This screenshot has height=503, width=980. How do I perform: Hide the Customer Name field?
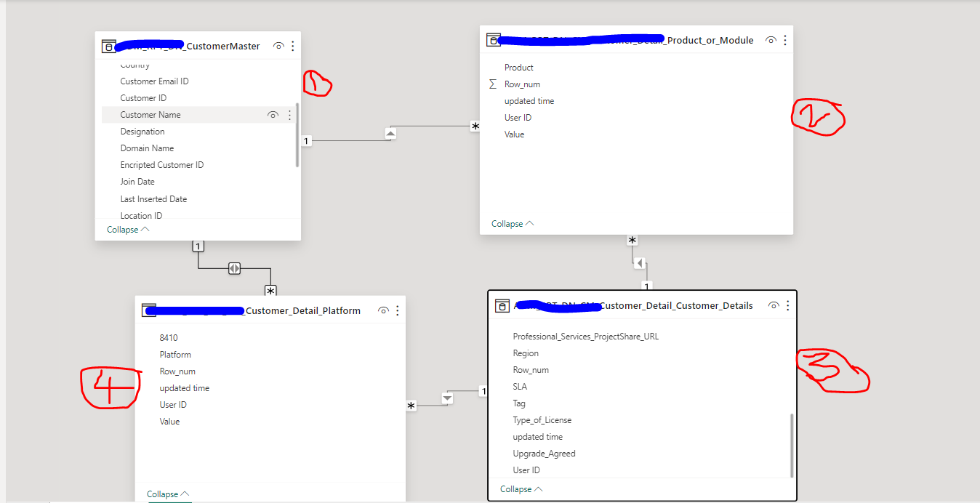(273, 115)
